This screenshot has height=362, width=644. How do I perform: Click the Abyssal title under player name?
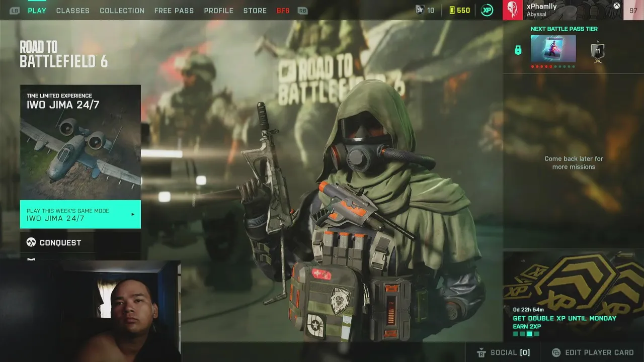pyautogui.click(x=536, y=15)
